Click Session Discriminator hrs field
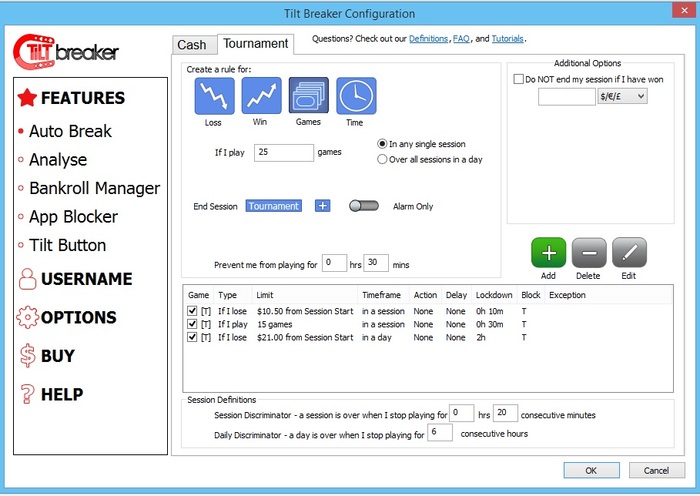The width and height of the screenshot is (700, 496). [461, 413]
